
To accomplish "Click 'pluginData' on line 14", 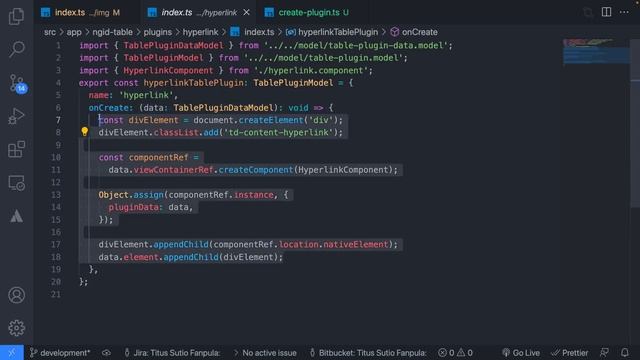I will [133, 207].
